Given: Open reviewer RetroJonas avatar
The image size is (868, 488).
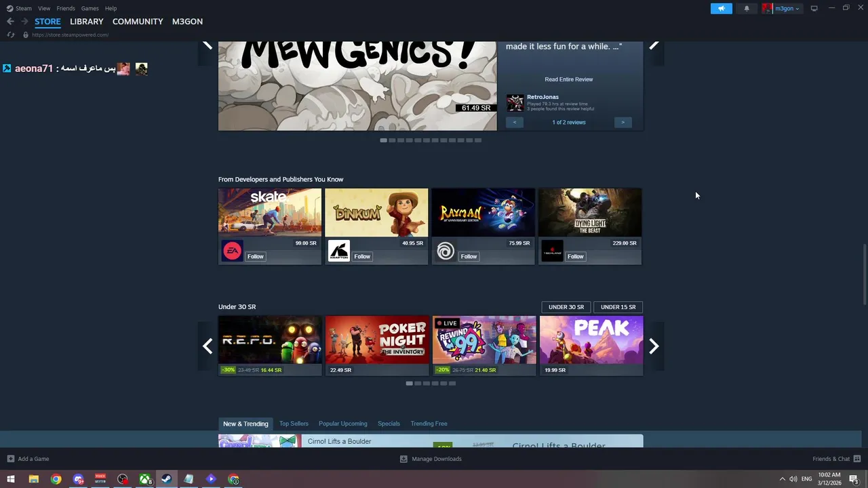Looking at the screenshot, I should [x=515, y=103].
